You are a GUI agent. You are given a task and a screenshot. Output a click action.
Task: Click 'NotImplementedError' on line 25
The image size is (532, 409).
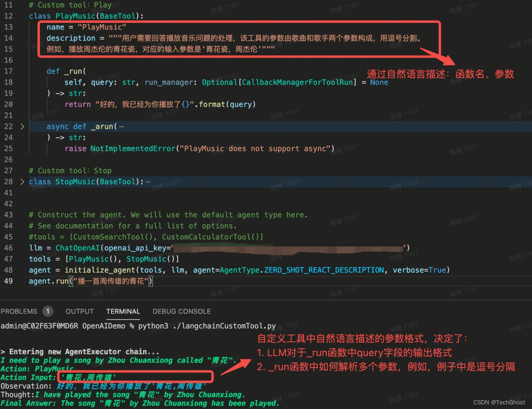133,149
